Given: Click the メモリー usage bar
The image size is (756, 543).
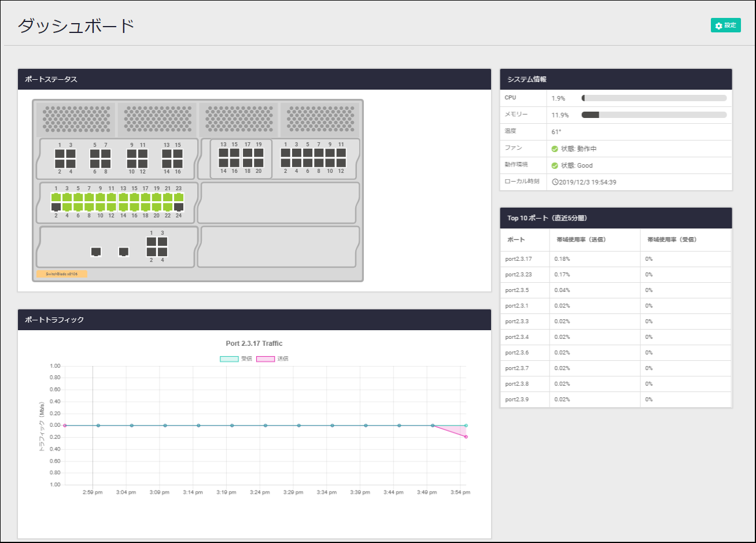Looking at the screenshot, I should coord(654,115).
